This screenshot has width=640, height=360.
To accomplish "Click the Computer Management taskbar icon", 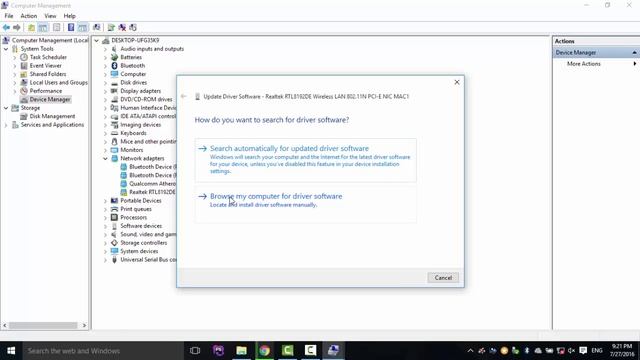I will pos(333,350).
